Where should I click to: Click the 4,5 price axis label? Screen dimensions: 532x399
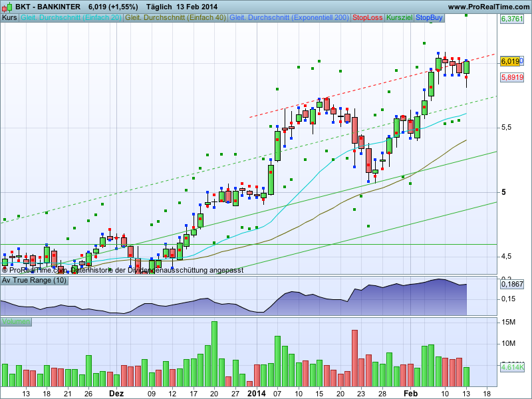click(x=506, y=257)
